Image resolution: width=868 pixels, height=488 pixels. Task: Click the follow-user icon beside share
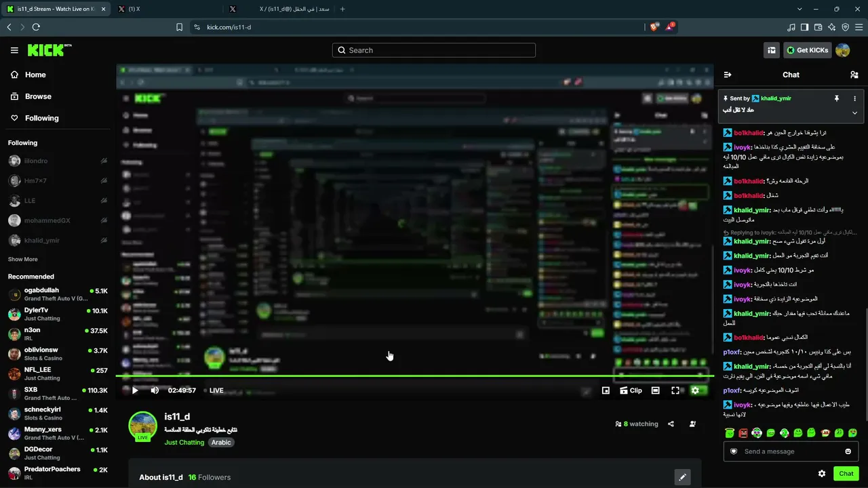pos(692,424)
